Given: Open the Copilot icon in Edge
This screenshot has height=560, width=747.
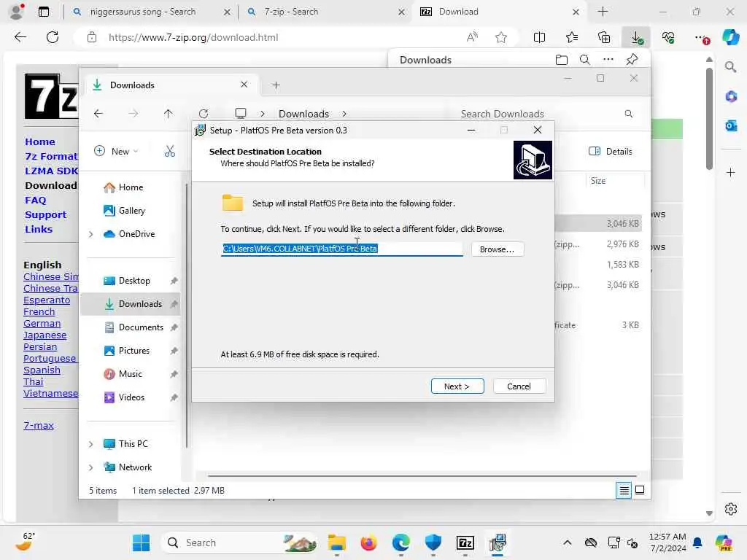Looking at the screenshot, I should tap(730, 37).
